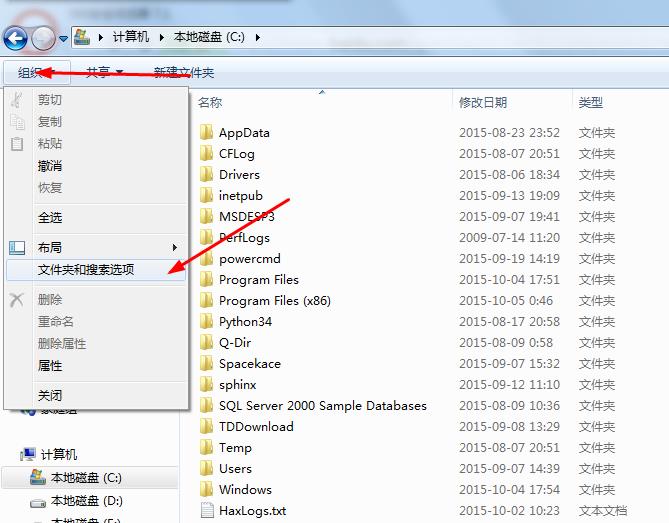Click the Spacekace folder icon
Viewport: 669px width, 523px height.
click(x=207, y=363)
